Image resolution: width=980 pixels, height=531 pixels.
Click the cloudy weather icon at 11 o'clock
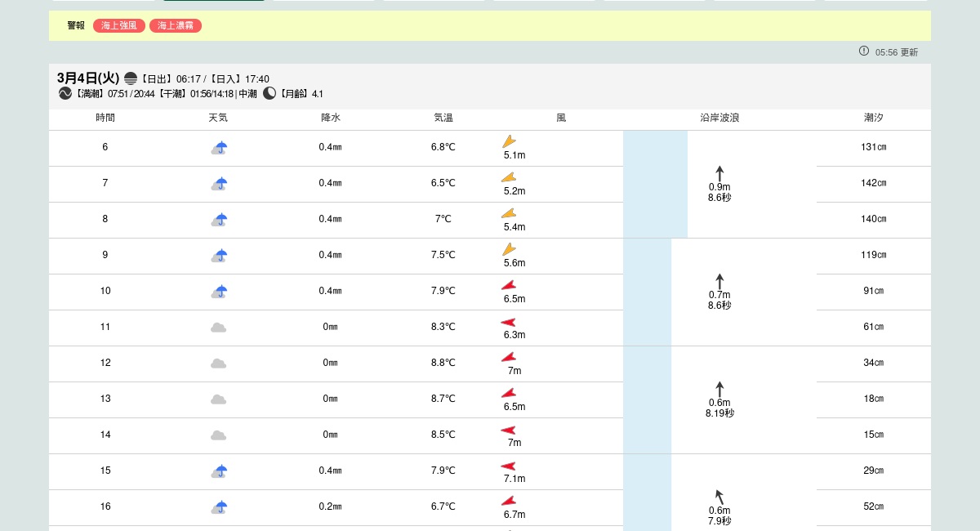tap(218, 328)
